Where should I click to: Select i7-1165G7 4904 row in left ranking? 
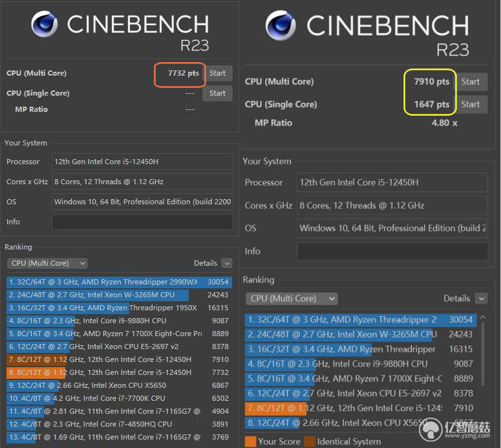point(119,411)
